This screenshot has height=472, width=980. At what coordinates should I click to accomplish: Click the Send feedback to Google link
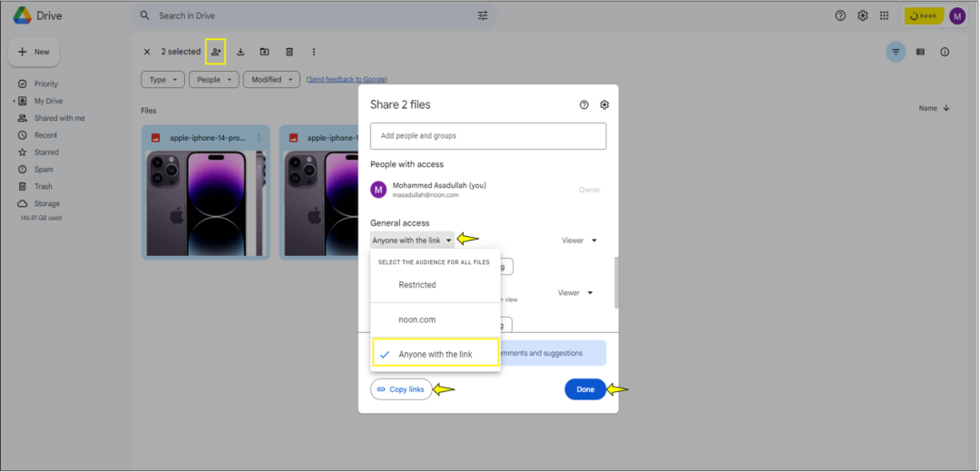(348, 79)
